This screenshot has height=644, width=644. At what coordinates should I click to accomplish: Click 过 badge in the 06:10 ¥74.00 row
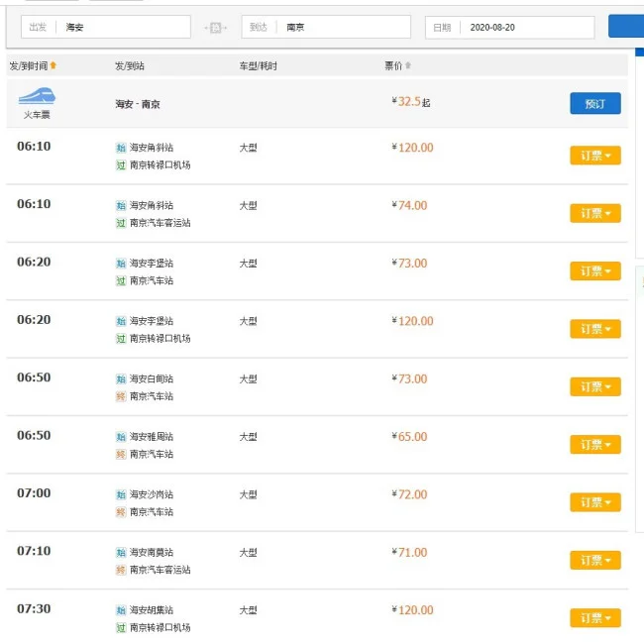pyautogui.click(x=121, y=223)
